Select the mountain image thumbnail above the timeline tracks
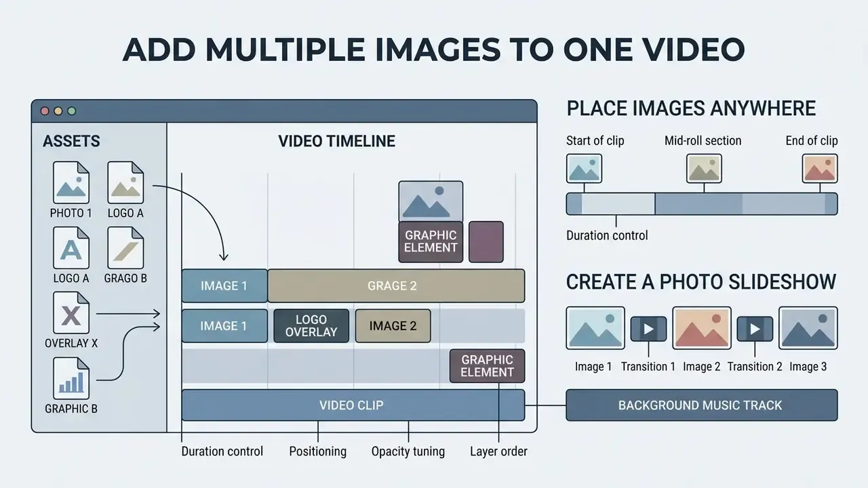868x488 pixels. click(x=431, y=201)
